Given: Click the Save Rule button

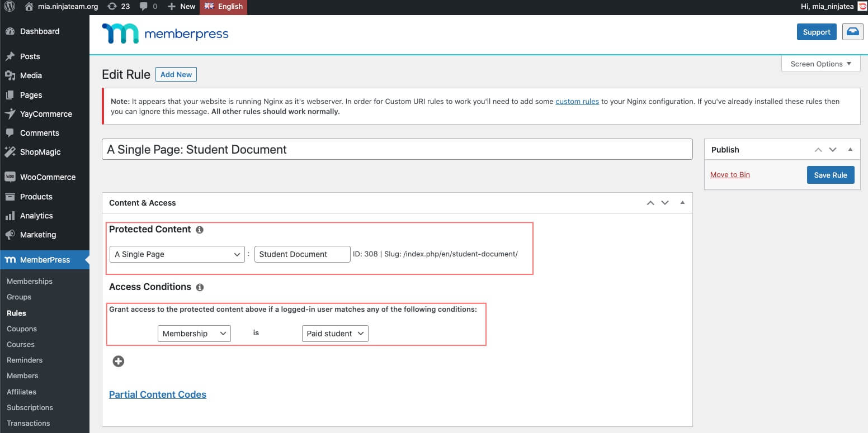Looking at the screenshot, I should pyautogui.click(x=830, y=175).
